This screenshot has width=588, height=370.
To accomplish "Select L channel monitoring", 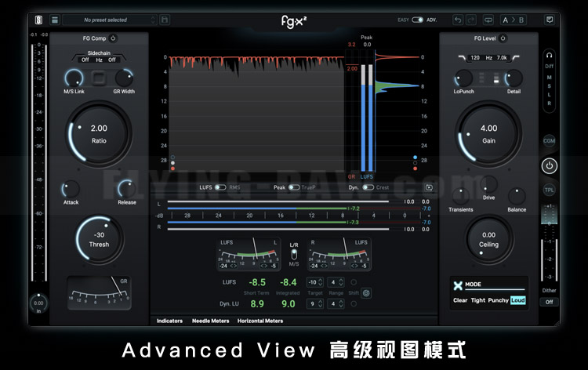I will [x=549, y=95].
